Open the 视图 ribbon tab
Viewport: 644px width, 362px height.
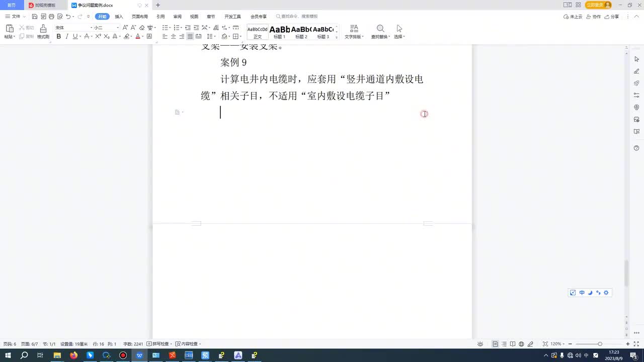[x=194, y=17]
